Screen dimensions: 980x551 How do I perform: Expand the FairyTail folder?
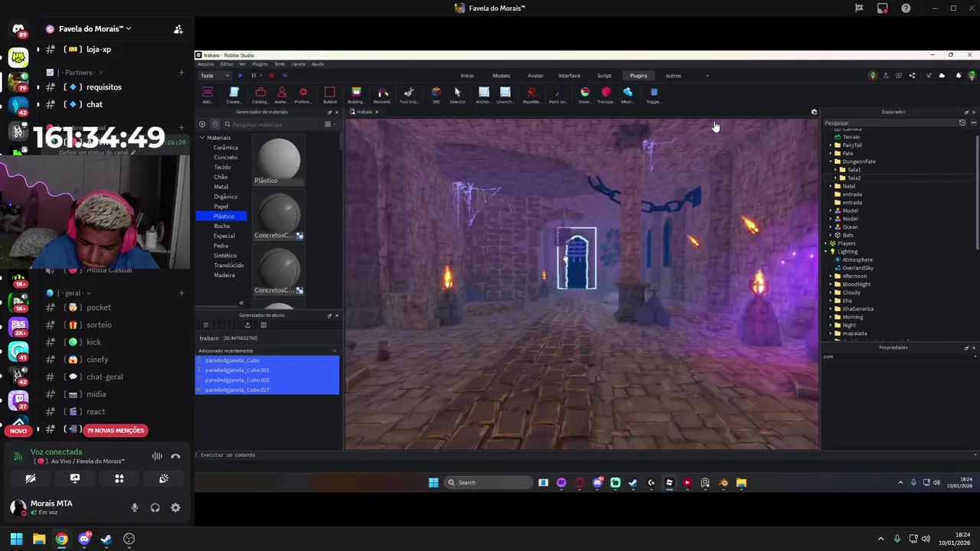[x=831, y=145]
